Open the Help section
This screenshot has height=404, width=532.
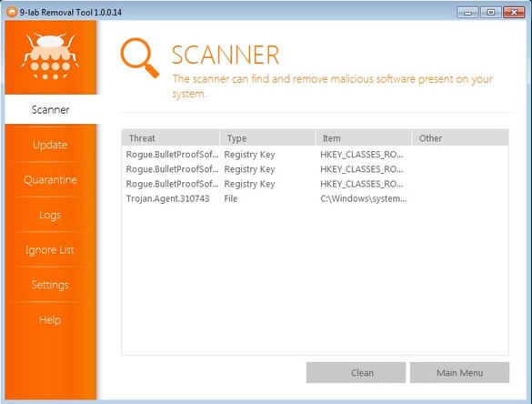[x=50, y=319]
